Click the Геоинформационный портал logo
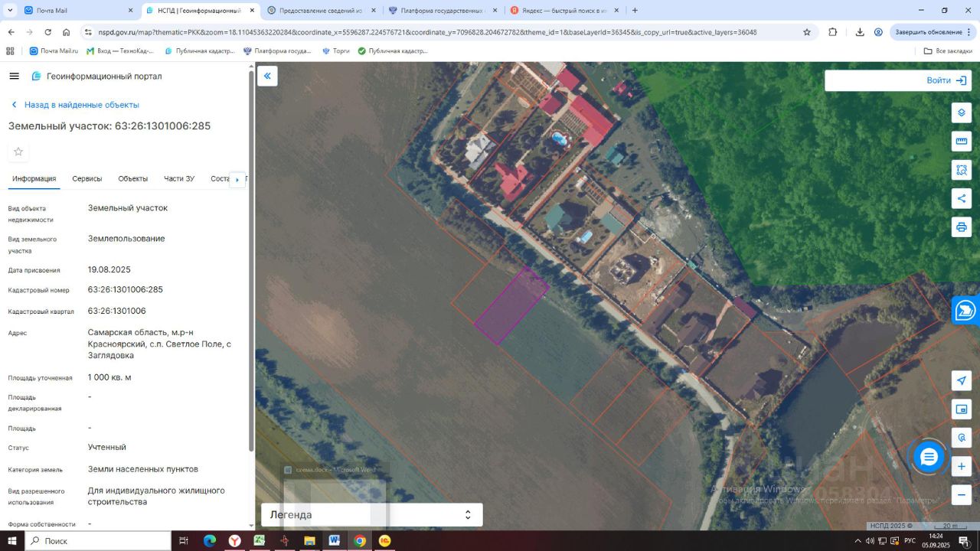The height and width of the screenshot is (551, 980). click(x=96, y=77)
